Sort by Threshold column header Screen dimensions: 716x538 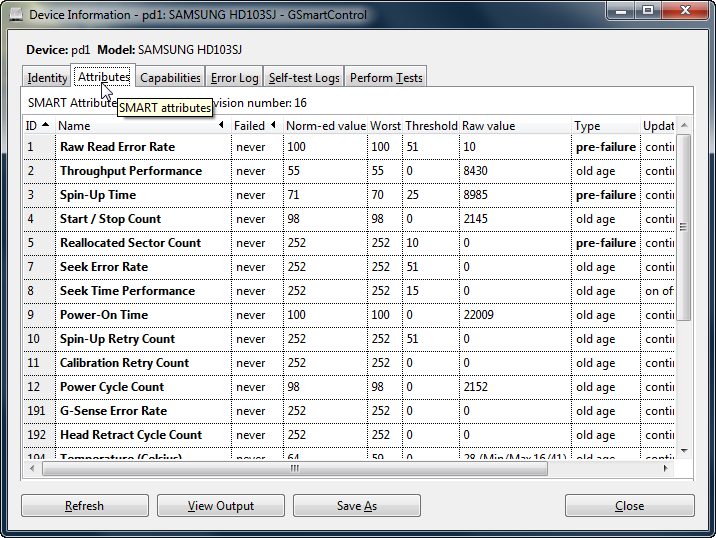[431, 126]
